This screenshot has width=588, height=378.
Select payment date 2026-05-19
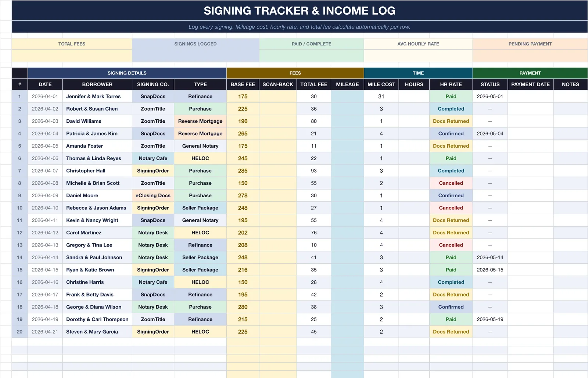pos(490,319)
